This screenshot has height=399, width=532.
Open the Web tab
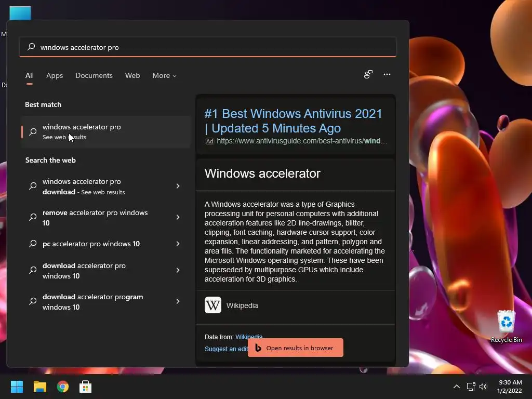pyautogui.click(x=132, y=76)
